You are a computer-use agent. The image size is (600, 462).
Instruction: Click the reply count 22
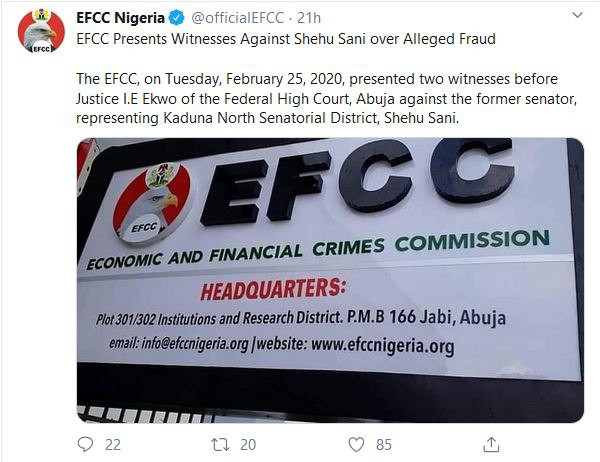pyautogui.click(x=113, y=443)
